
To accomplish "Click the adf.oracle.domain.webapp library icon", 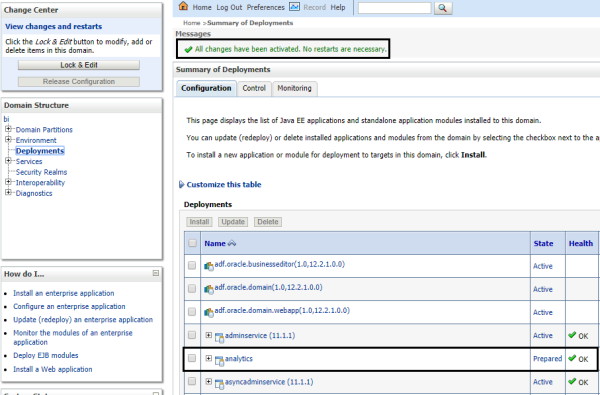I will [x=209, y=312].
